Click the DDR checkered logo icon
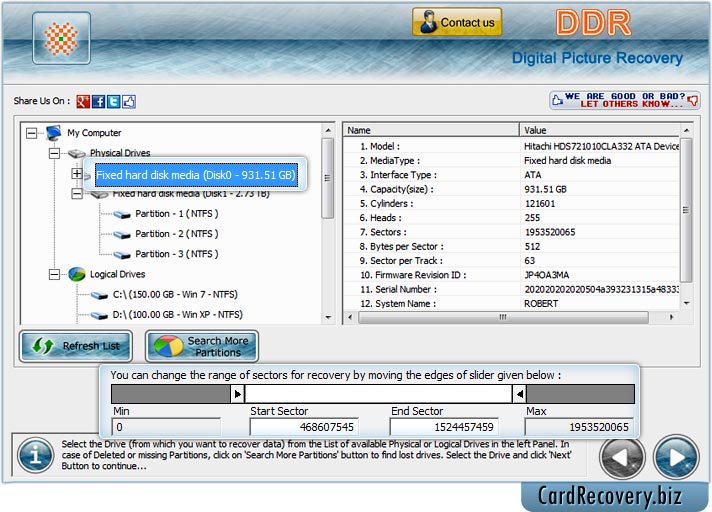The width and height of the screenshot is (712, 512). click(x=61, y=38)
